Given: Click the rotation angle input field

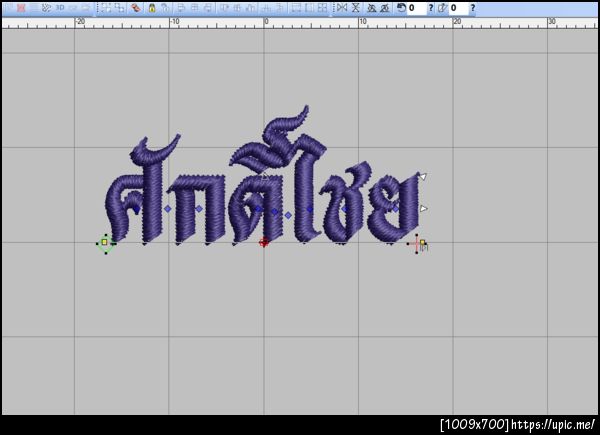Looking at the screenshot, I should tap(417, 8).
